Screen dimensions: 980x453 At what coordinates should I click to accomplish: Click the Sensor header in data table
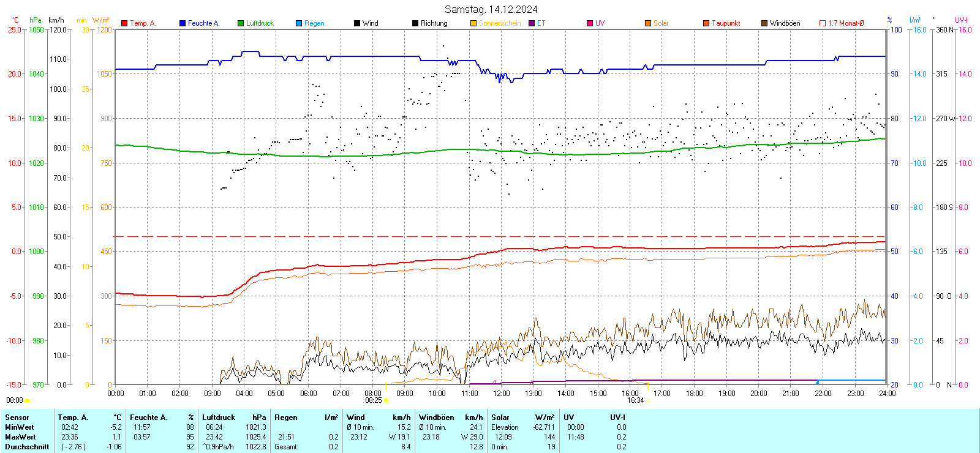17,417
